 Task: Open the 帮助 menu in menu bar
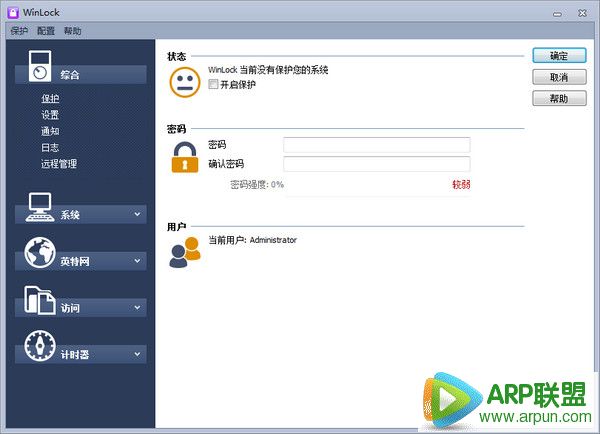click(73, 31)
